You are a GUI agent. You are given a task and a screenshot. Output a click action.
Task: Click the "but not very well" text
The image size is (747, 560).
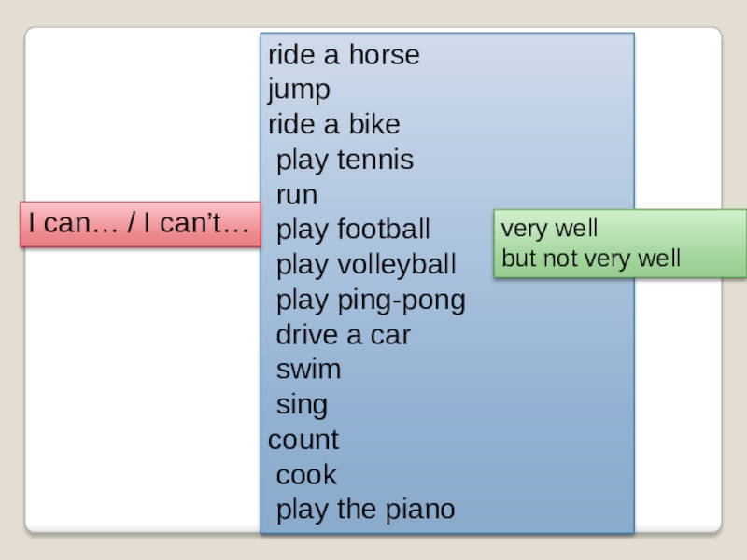591,258
